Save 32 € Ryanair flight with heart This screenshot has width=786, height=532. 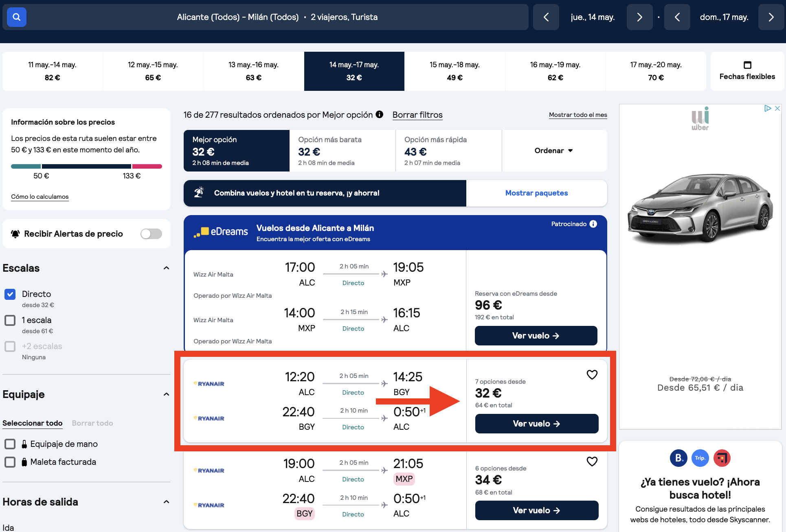point(592,374)
